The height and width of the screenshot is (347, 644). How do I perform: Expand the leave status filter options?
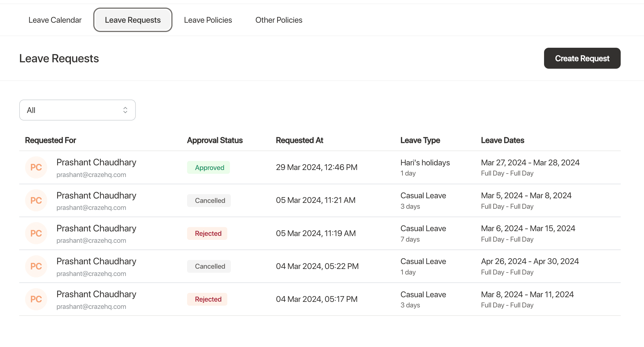click(x=77, y=110)
